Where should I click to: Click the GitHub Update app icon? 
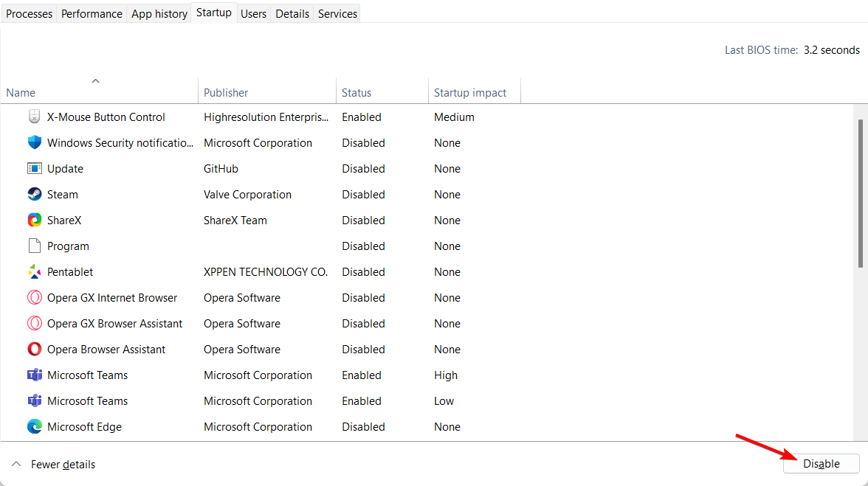click(34, 168)
